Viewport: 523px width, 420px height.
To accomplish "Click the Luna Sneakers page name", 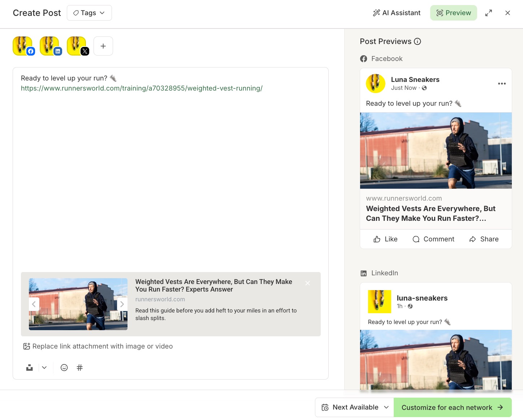I will click(x=415, y=80).
